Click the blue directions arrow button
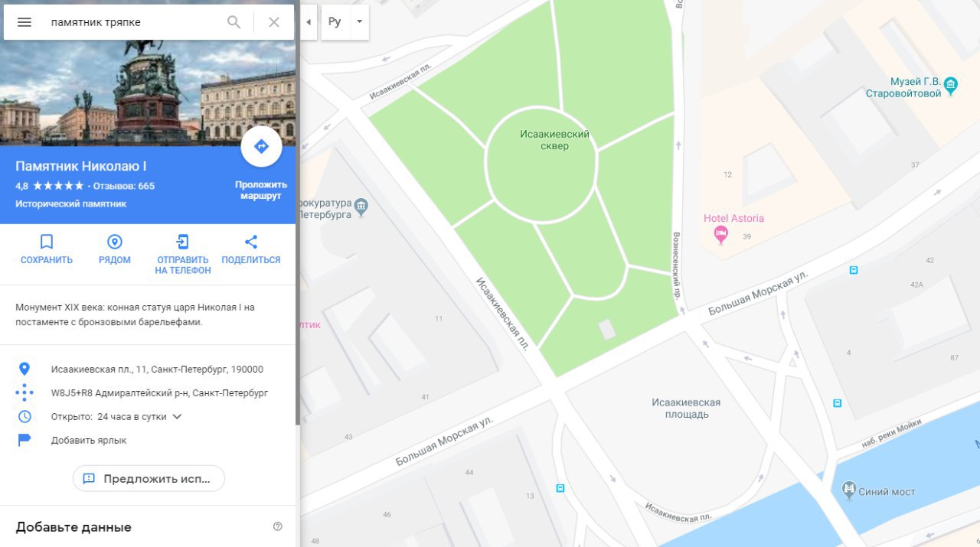 261,146
